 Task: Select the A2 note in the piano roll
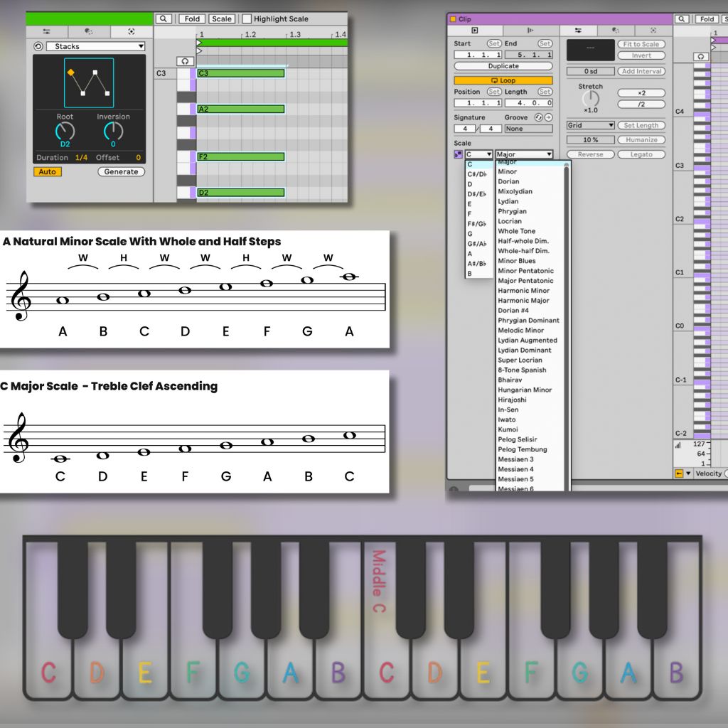pos(242,107)
